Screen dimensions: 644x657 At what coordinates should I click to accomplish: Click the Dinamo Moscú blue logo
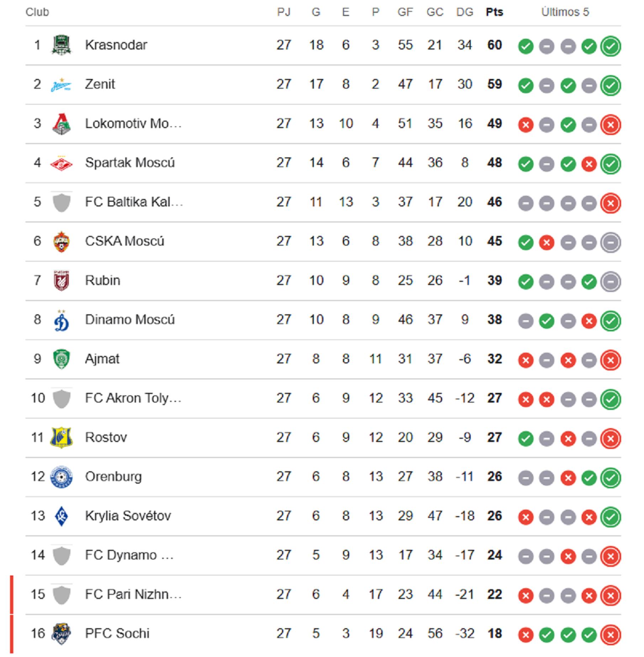[61, 320]
